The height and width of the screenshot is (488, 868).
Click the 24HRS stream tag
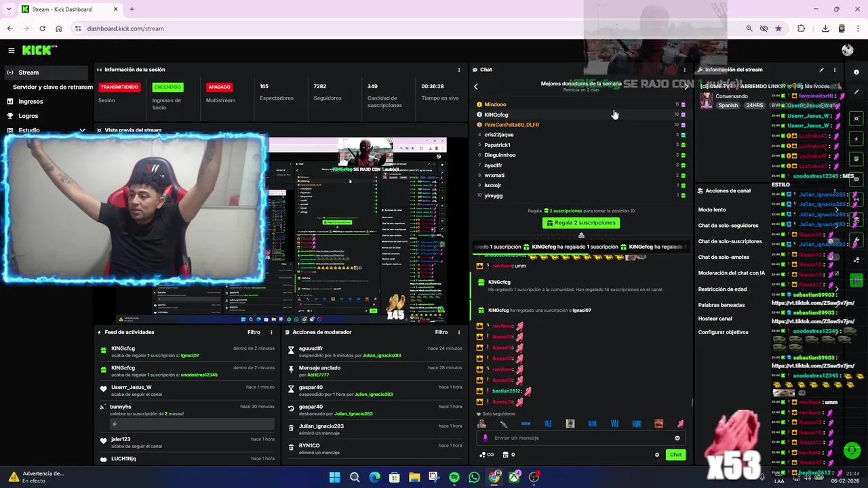click(755, 106)
